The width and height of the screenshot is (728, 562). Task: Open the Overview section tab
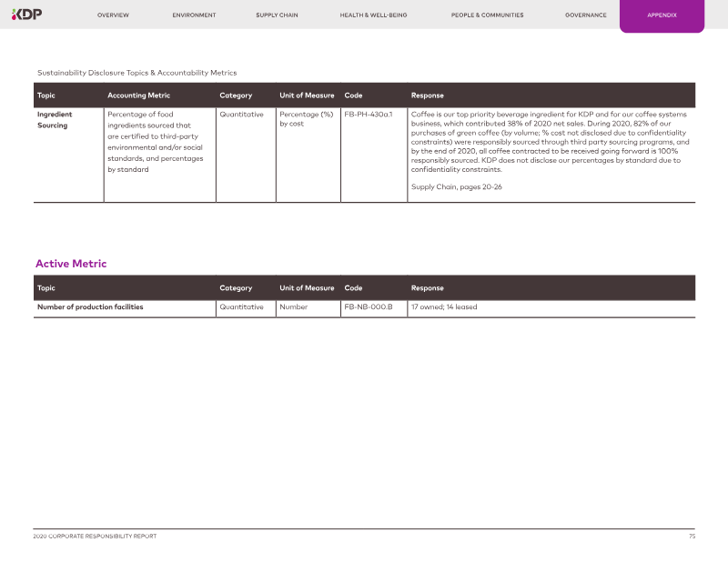[x=113, y=15]
